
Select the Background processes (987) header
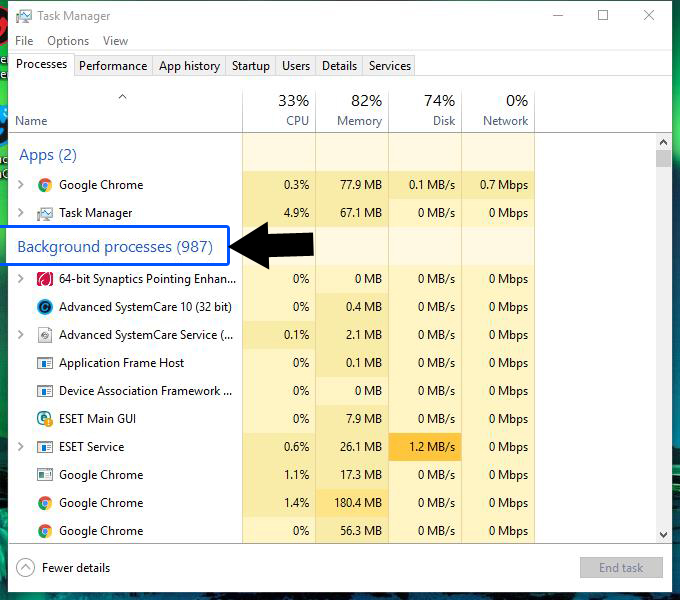coord(115,247)
